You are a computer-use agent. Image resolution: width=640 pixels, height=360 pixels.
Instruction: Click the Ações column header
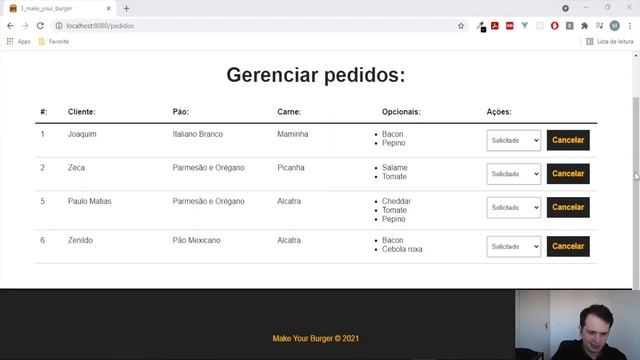point(499,112)
